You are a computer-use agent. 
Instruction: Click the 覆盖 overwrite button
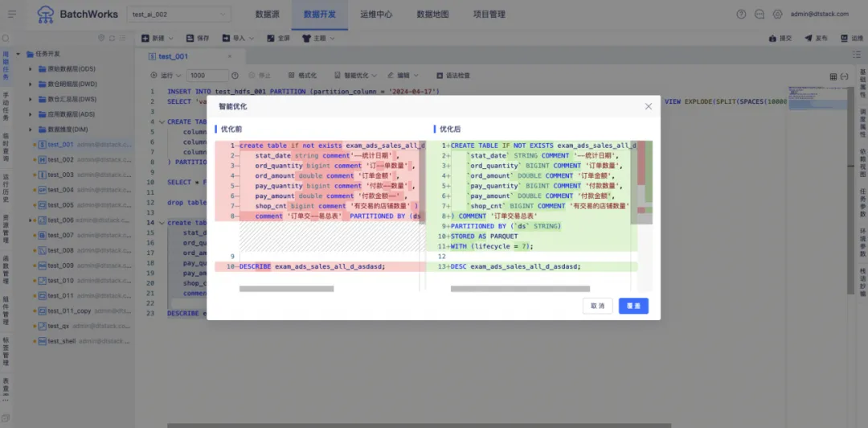pyautogui.click(x=633, y=306)
